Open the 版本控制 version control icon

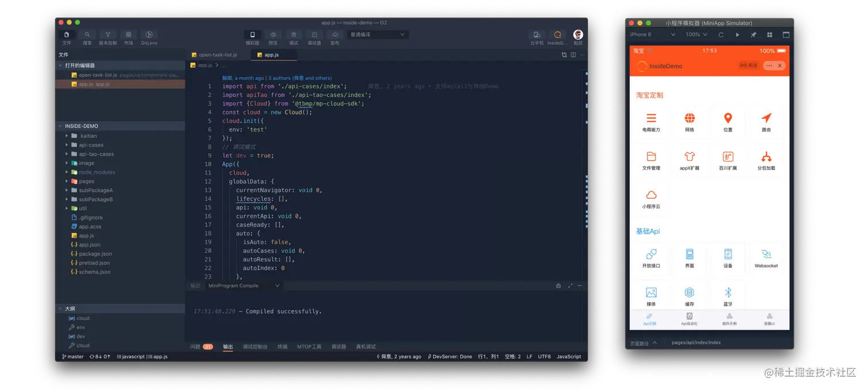pos(108,34)
